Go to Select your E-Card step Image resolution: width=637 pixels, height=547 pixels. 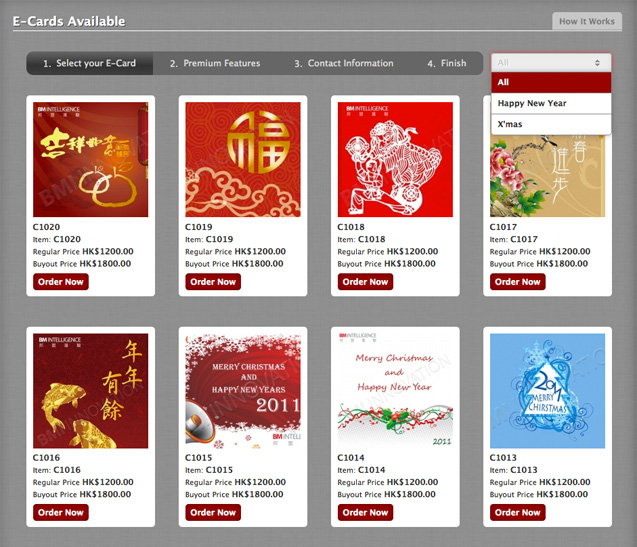point(90,63)
